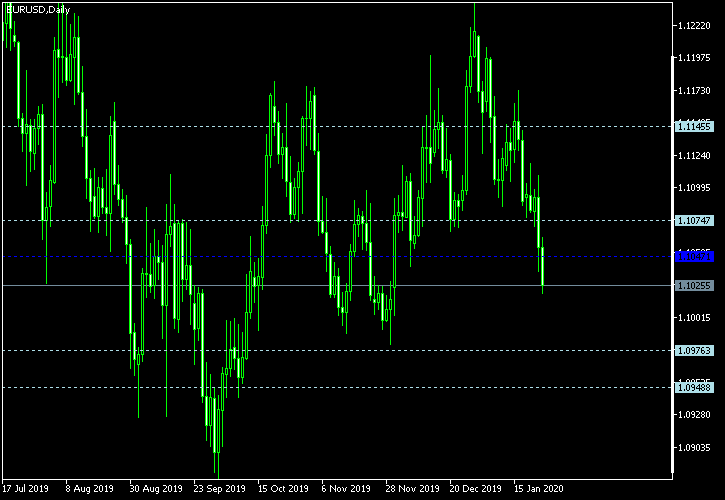Click the 15 Oct 2019 date label
The image size is (725, 500).
(283, 488)
